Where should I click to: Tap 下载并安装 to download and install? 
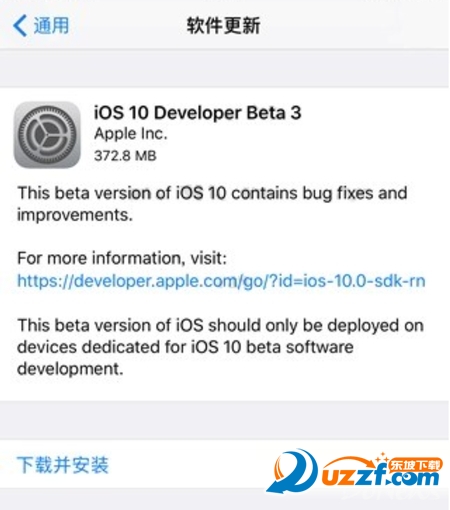pyautogui.click(x=63, y=465)
